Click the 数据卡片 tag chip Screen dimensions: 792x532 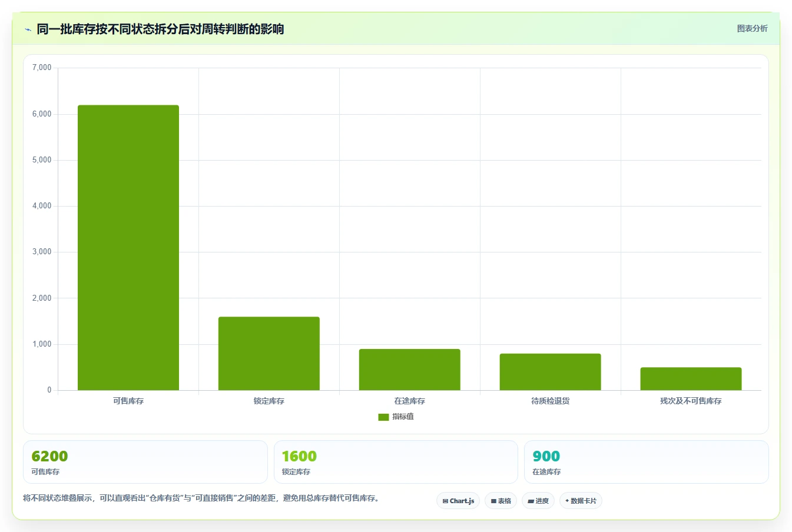581,501
